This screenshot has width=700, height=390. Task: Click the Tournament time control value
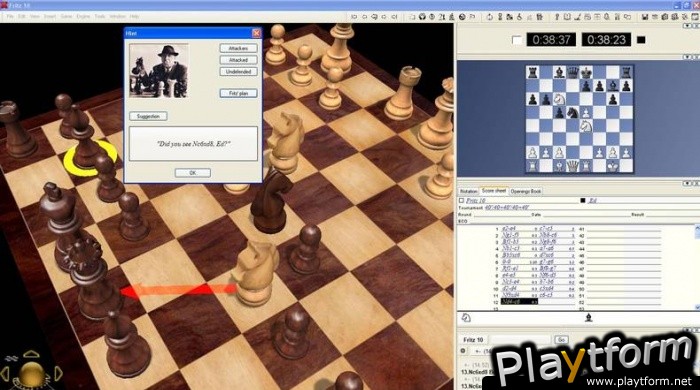pos(507,208)
